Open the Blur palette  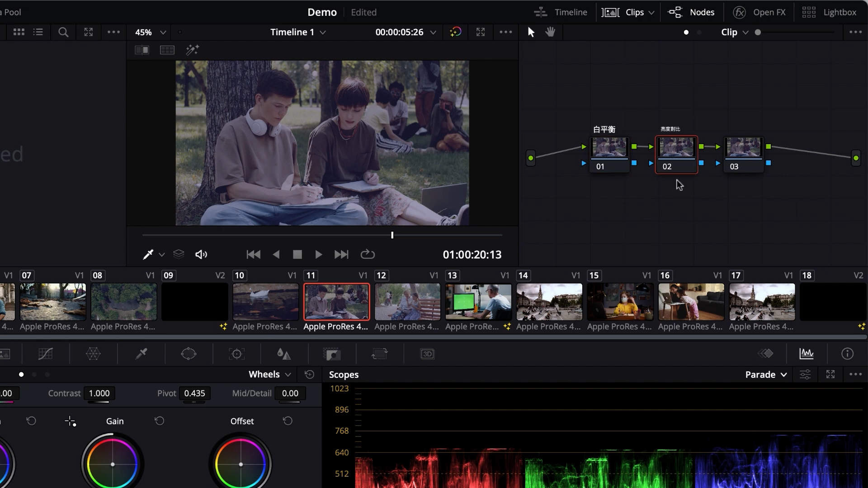click(284, 354)
